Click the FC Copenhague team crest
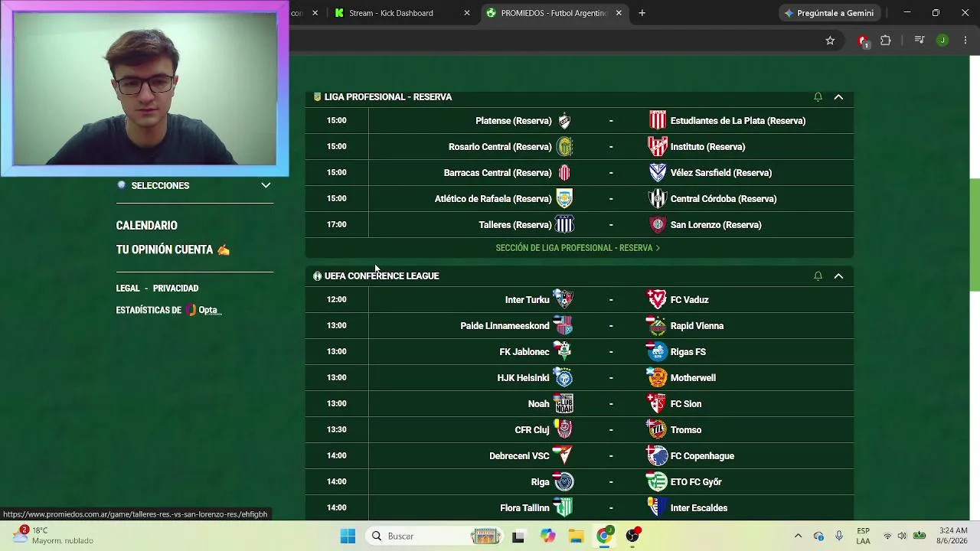This screenshot has width=980, height=551. pyautogui.click(x=657, y=455)
